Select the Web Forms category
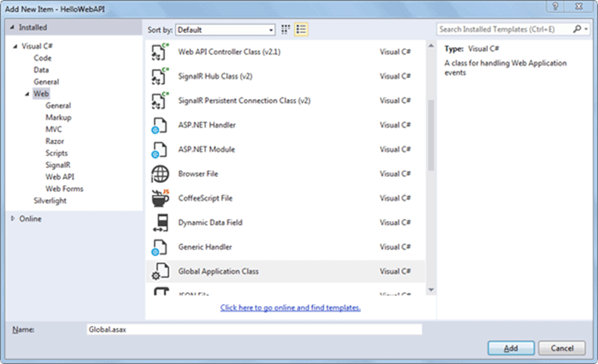Image resolution: width=598 pixels, height=364 pixels. pyautogui.click(x=64, y=189)
